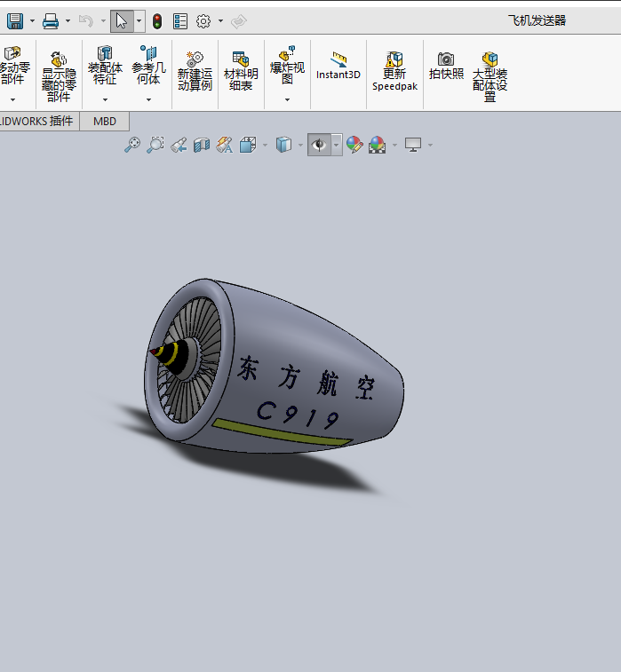The image size is (621, 672).
Task: Open the Undo history dropdown
Action: (103, 20)
